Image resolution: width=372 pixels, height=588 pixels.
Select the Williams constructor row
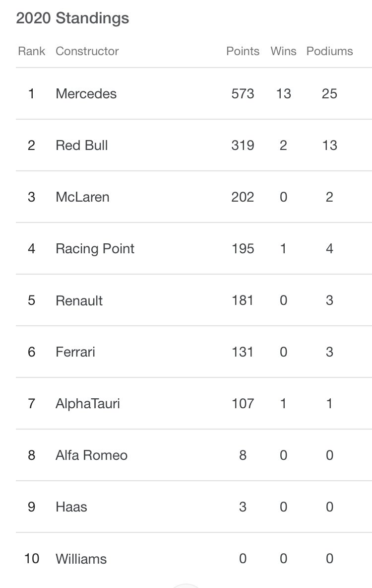click(x=193, y=559)
